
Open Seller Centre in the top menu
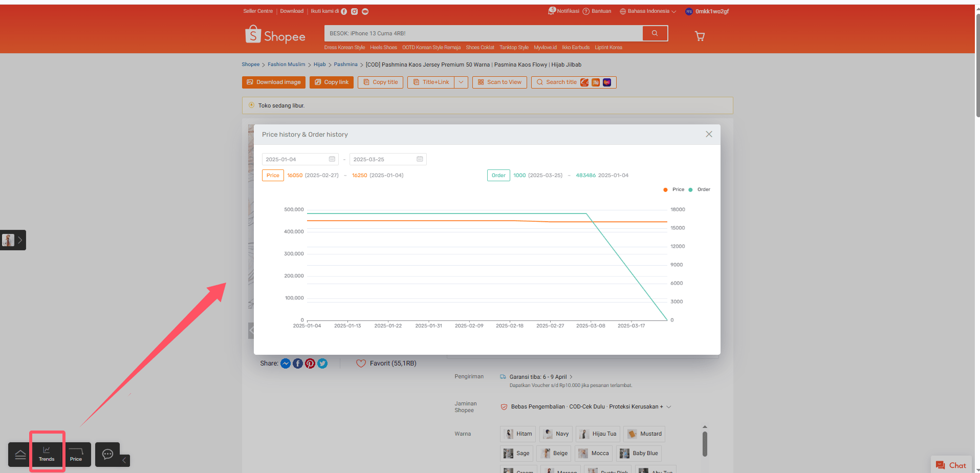(x=258, y=11)
